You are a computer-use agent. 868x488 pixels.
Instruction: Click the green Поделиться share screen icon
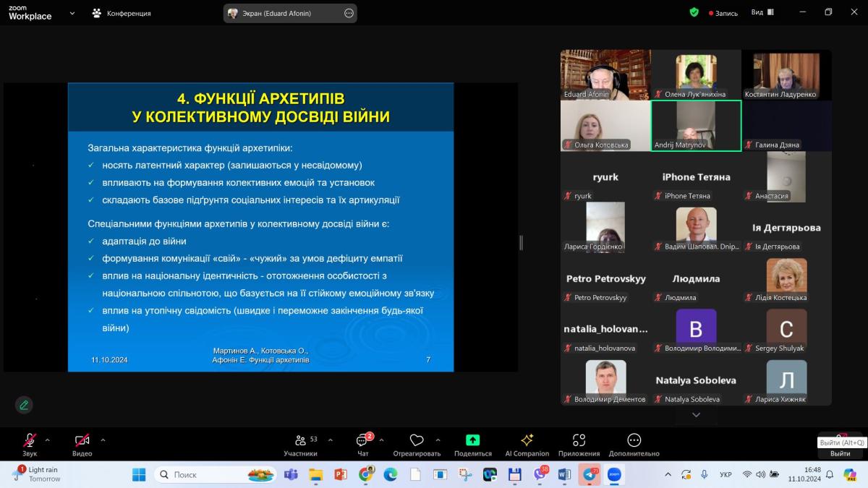pos(472,440)
